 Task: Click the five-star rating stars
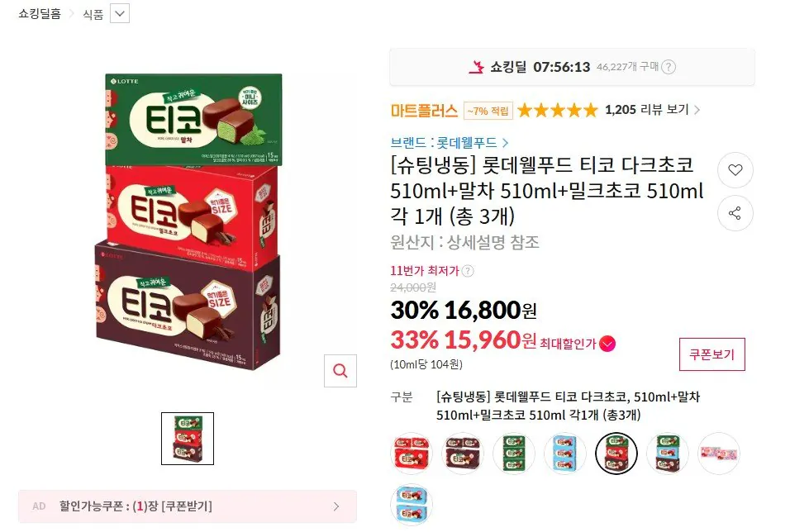(x=557, y=108)
